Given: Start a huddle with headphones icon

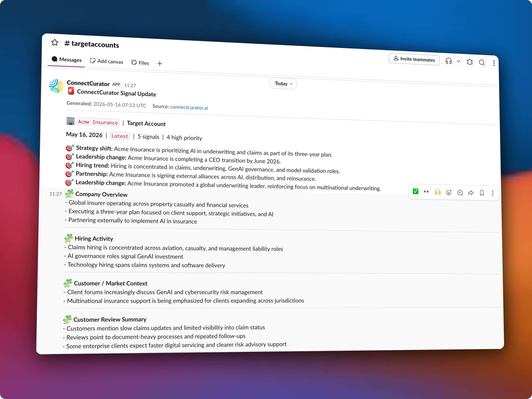Looking at the screenshot, I should 449,61.
